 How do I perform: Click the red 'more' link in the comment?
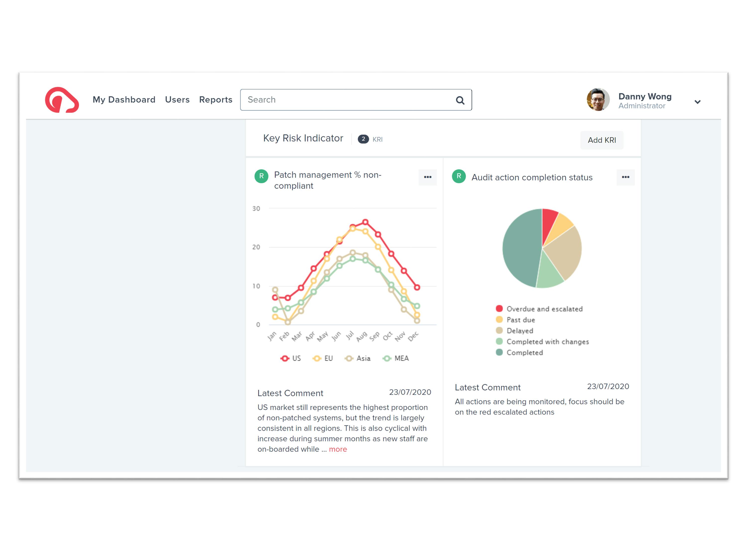click(338, 449)
